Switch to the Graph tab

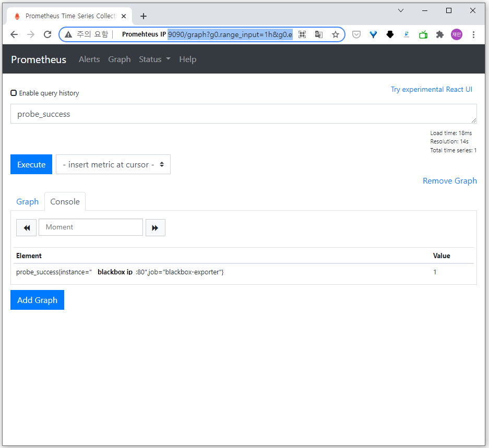(x=28, y=202)
